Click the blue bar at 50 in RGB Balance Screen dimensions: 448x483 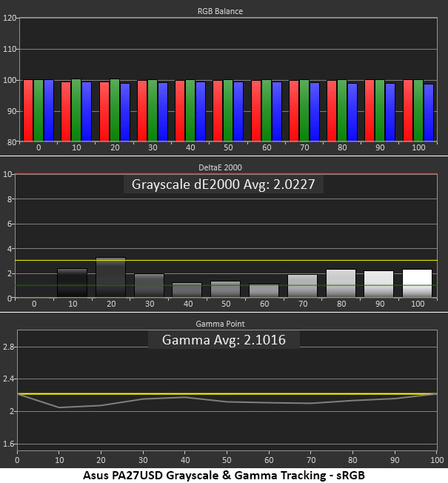[238, 112]
